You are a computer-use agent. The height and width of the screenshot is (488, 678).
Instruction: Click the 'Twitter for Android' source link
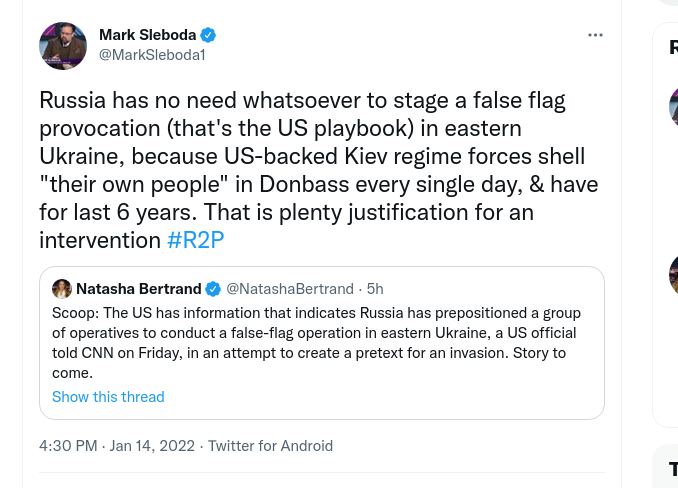[x=270, y=446]
